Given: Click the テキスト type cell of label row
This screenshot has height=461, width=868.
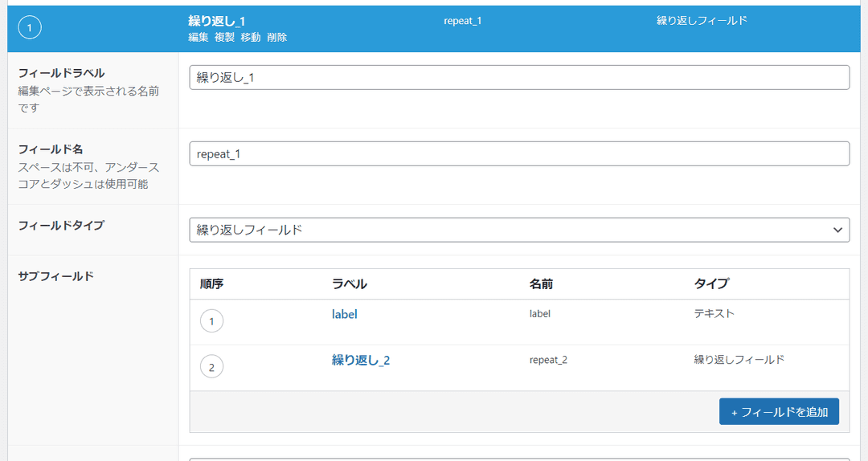Looking at the screenshot, I should coord(714,314).
